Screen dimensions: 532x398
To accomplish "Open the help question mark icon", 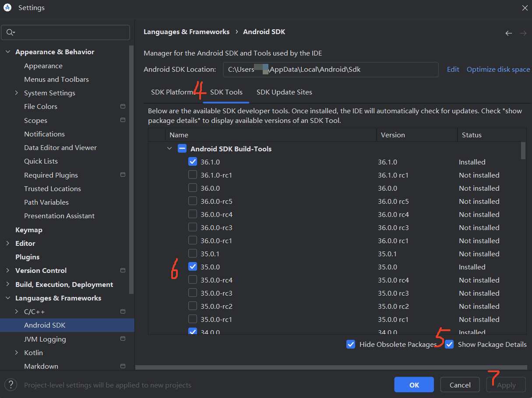I will 11,385.
